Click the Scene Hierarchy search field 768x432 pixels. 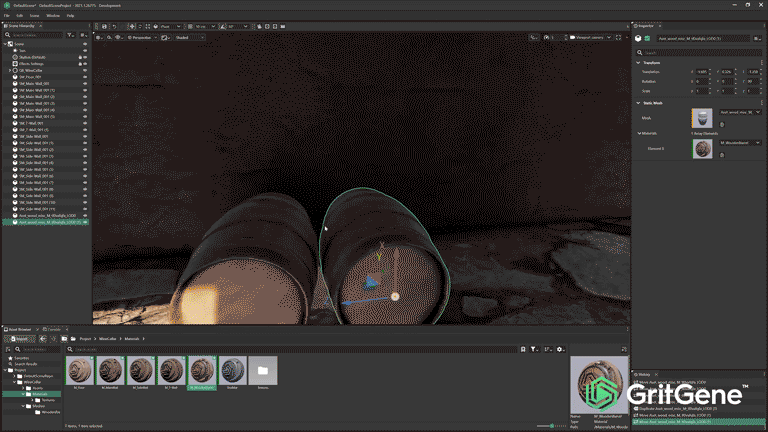click(x=34, y=35)
